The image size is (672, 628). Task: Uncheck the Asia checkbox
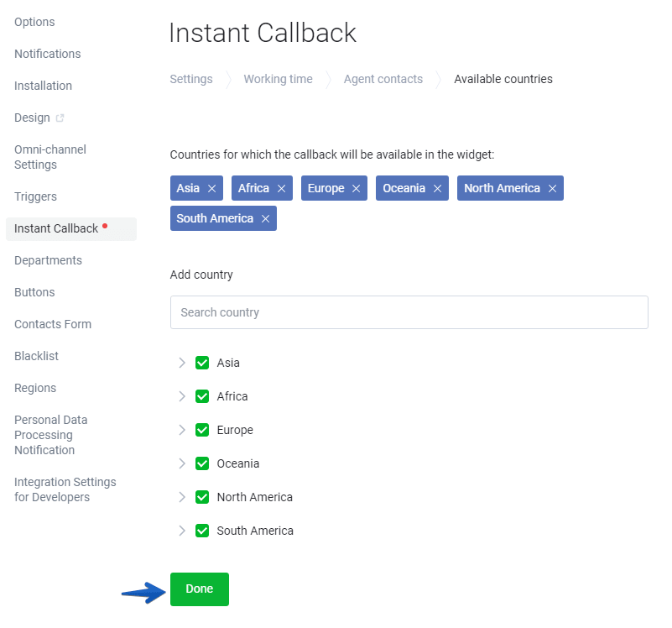[202, 363]
